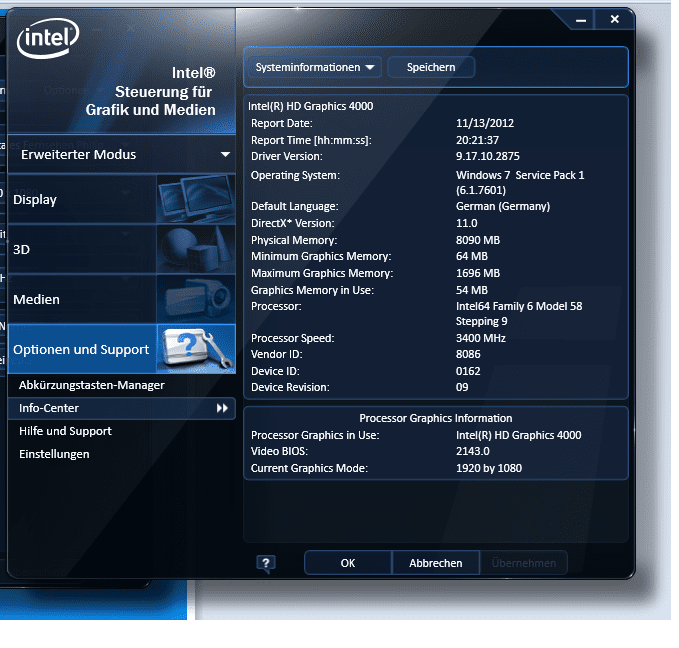Click the Optionen und Support wrench icon

(196, 349)
